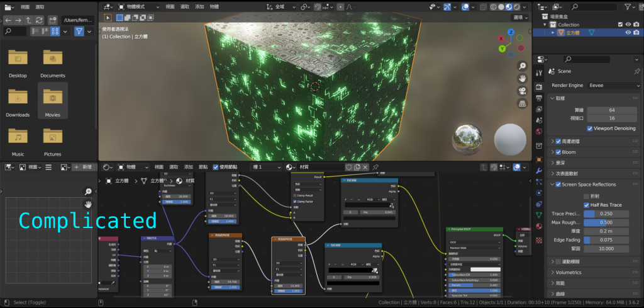Viewport: 644px width, 308px height.
Task: Pin the 材質 material in node editor
Action: pyautogui.click(x=375, y=167)
